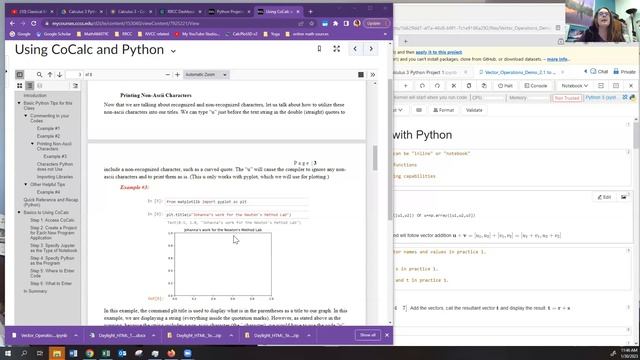Screen dimensions: 640x360
Task: Open Vector_Operations ipynb download options arrow
Action: pyautogui.click(x=76, y=335)
